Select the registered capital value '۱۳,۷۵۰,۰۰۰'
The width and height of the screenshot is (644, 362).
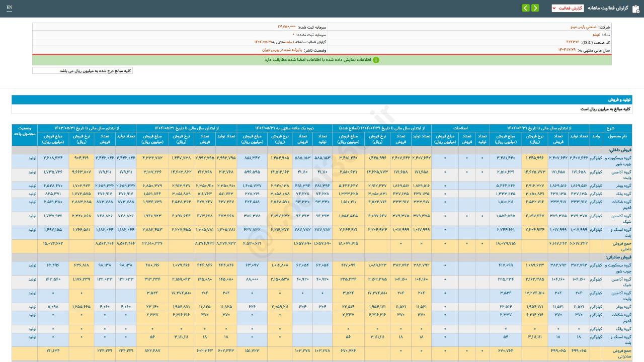(287, 26)
